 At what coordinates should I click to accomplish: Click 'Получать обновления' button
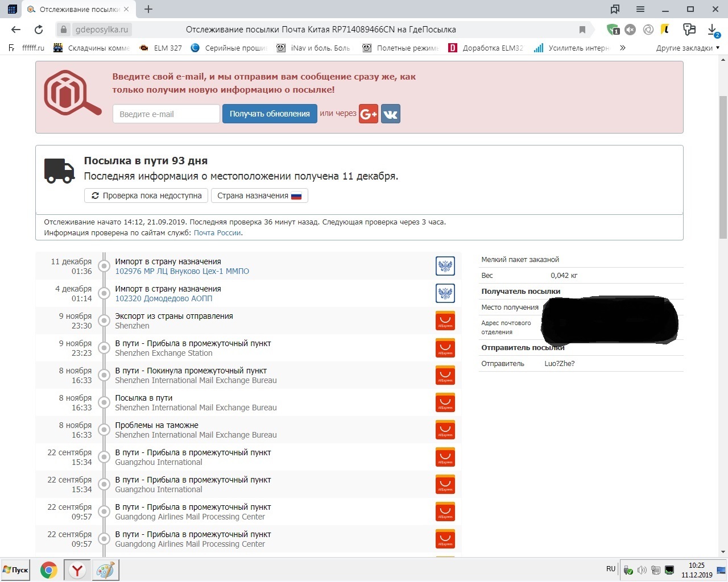(x=270, y=114)
